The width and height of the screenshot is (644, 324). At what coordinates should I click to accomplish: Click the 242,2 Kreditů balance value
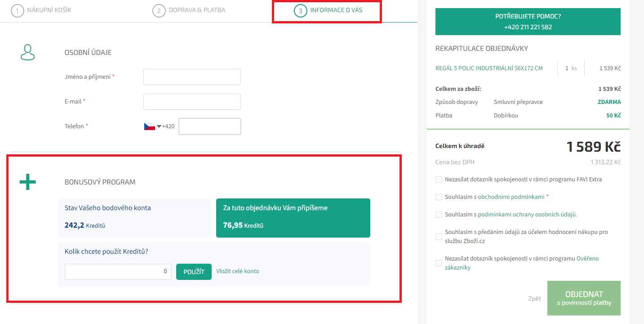tap(85, 225)
